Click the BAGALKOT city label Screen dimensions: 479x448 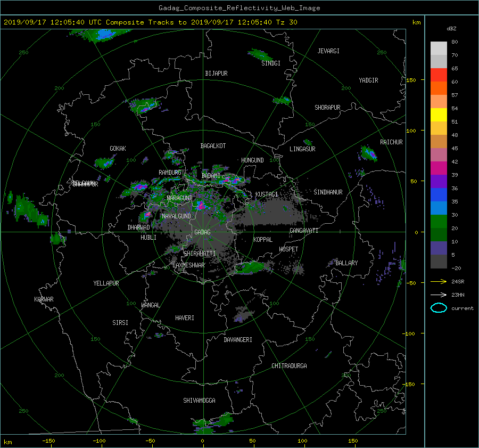(213, 146)
